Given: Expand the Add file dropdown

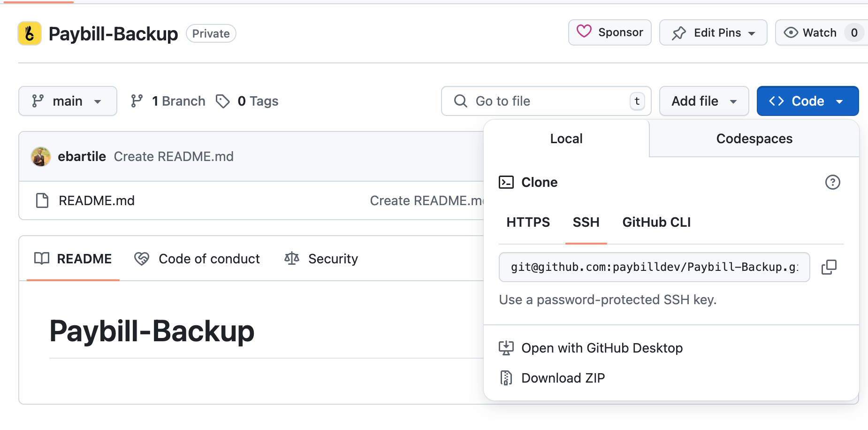Looking at the screenshot, I should click(703, 100).
